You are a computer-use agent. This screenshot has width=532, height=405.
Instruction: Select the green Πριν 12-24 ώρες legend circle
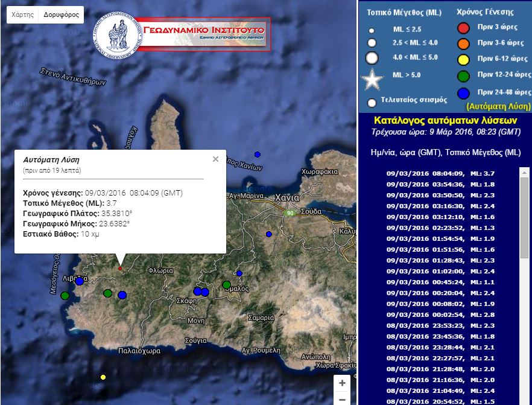pos(463,75)
